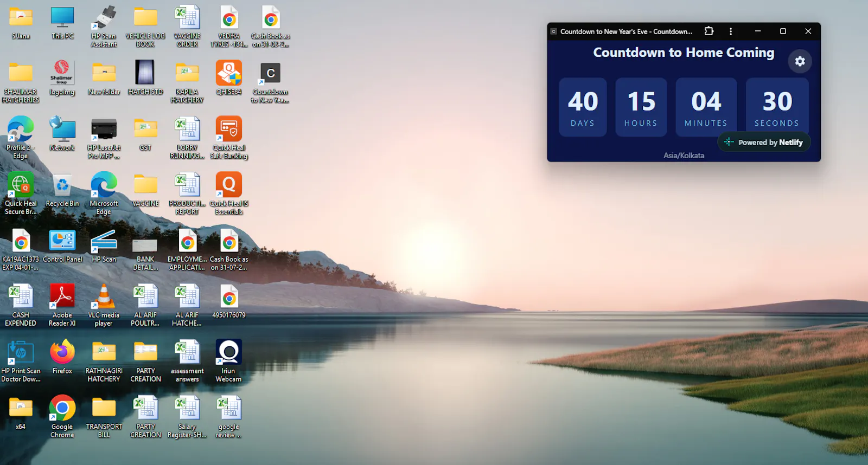Image resolution: width=868 pixels, height=465 pixels.
Task: Select the 4950176079 Chrome file
Action: [229, 302]
